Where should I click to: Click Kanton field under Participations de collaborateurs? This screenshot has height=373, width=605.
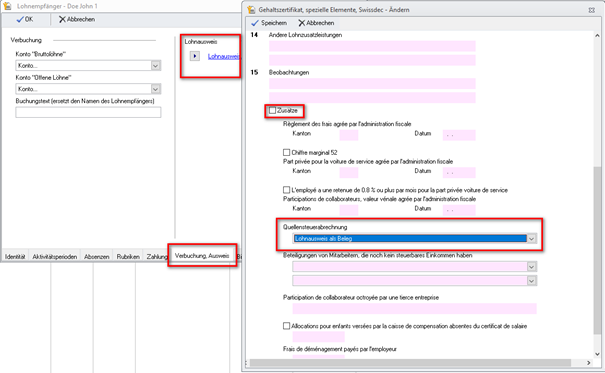point(349,210)
